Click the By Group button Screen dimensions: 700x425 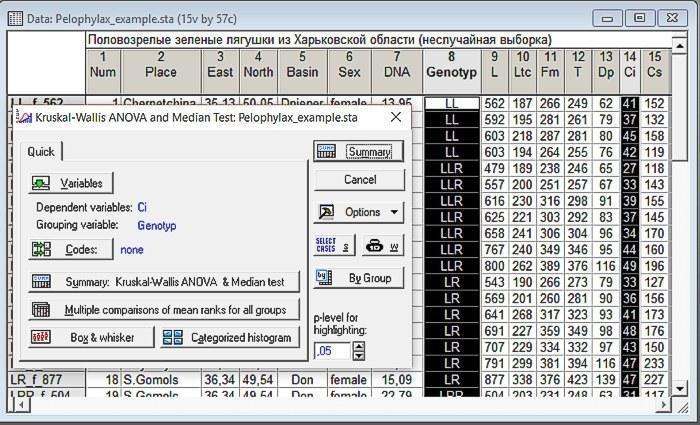point(358,277)
